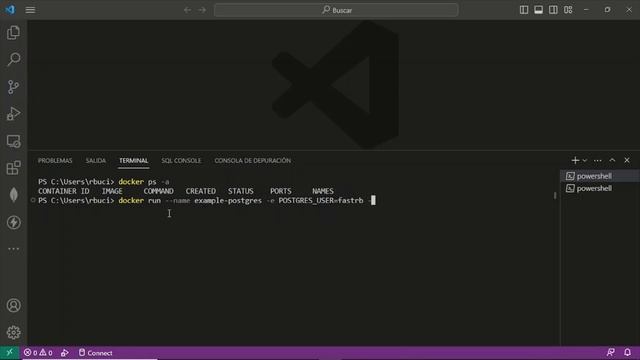Click the VS Code logo icon
Viewport: 640px width, 360px height.
(10, 9)
